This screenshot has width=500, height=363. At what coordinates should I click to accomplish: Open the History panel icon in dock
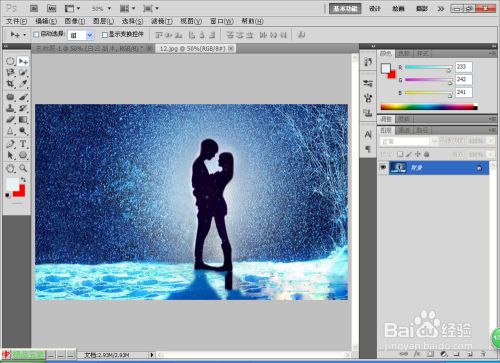368,62
